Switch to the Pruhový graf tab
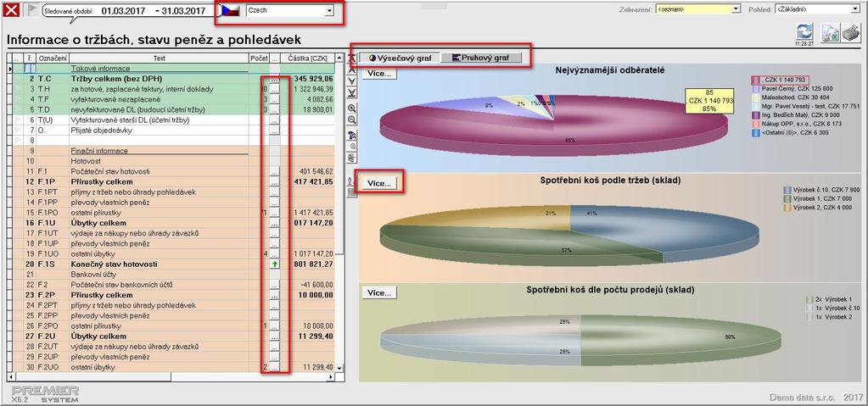868x406 pixels. pos(481,58)
